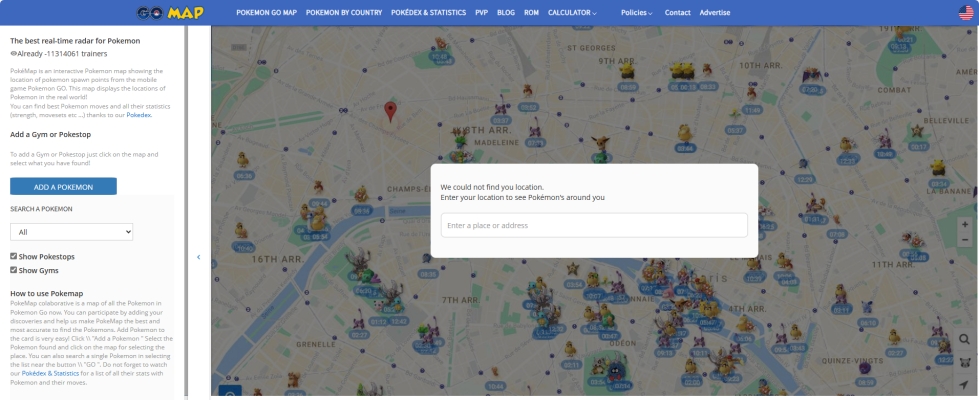Open the map search magnifier icon
The height and width of the screenshot is (400, 979).
tap(965, 339)
